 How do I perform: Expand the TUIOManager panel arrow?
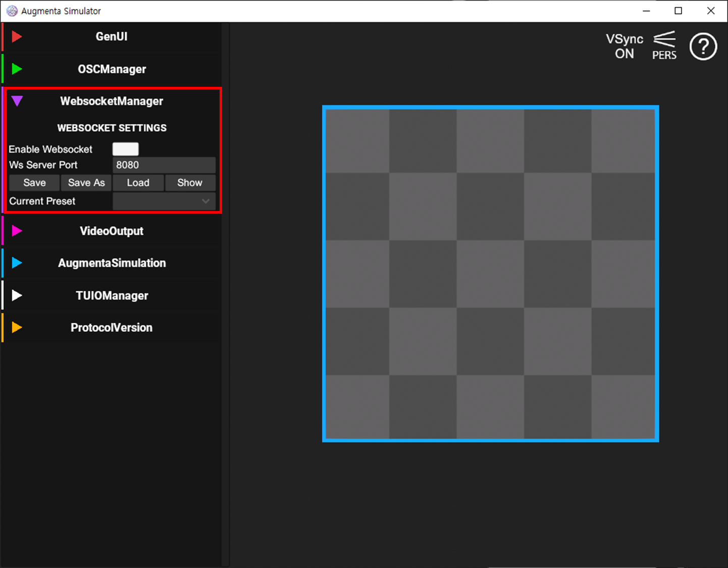[x=17, y=295]
